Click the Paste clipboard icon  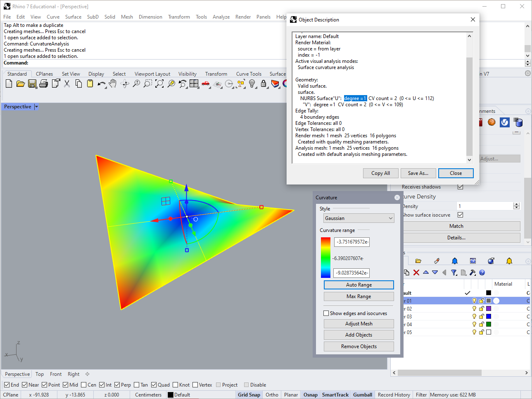(x=90, y=84)
